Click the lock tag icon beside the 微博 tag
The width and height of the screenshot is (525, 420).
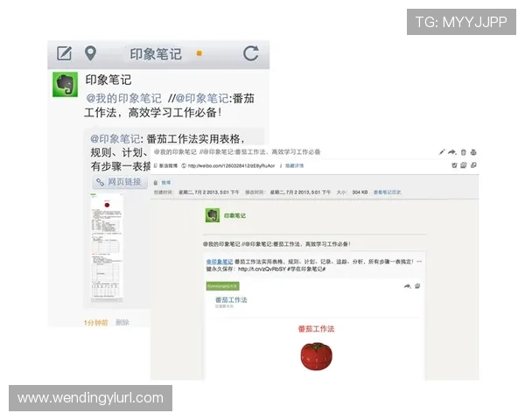(x=156, y=183)
